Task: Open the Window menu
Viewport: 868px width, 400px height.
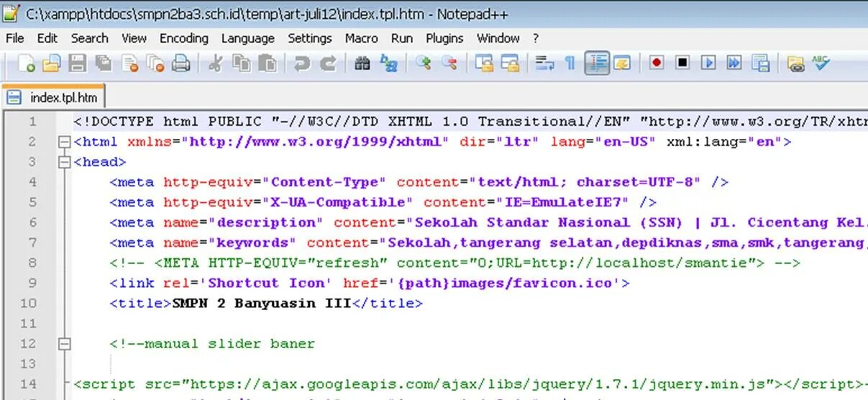Action: pyautogui.click(x=498, y=38)
